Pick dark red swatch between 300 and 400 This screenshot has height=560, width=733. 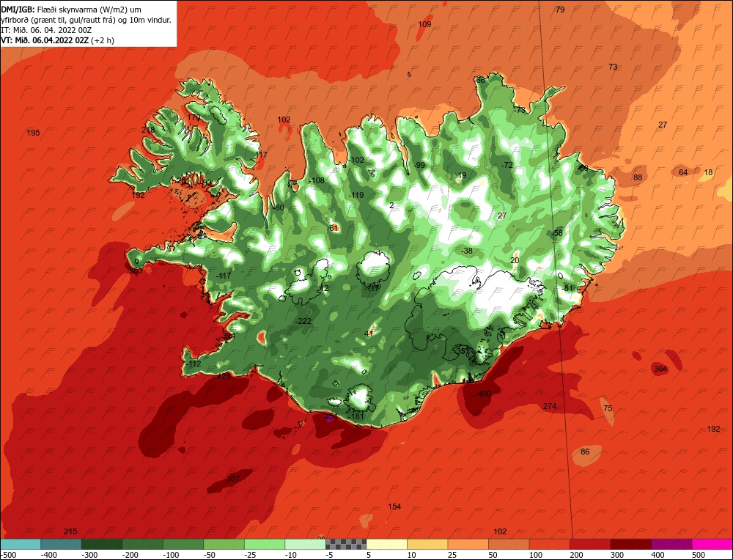point(630,544)
